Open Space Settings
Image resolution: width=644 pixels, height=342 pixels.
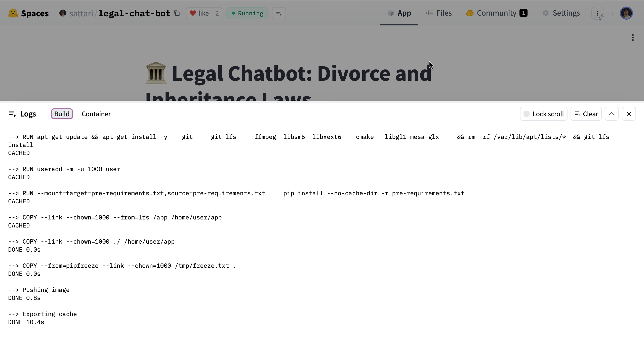[x=561, y=13]
